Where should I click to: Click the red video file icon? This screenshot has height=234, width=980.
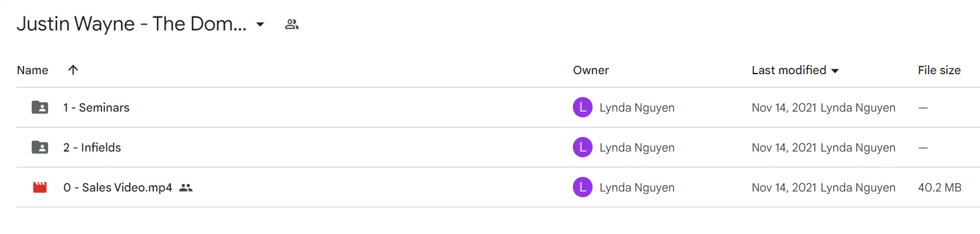pos(40,188)
